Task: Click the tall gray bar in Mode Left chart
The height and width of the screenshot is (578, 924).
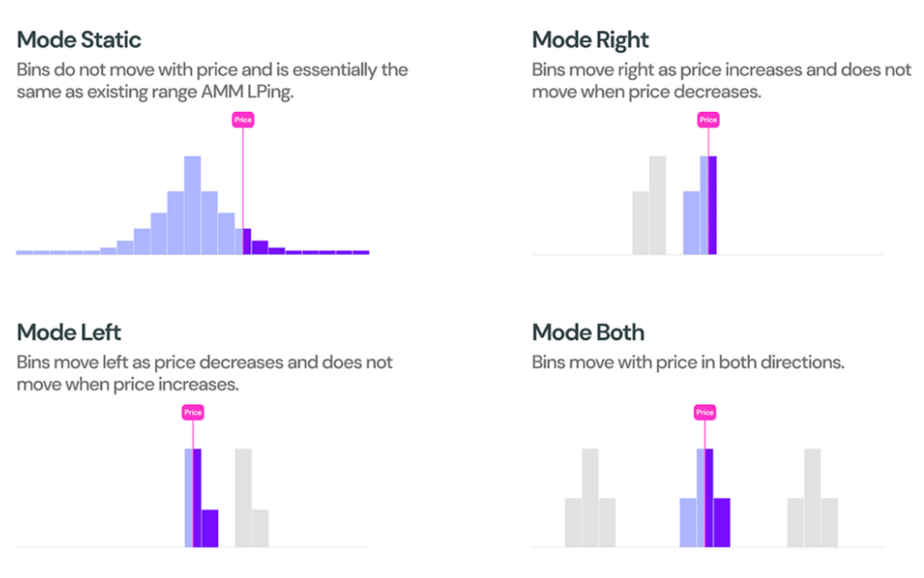Action: [243, 498]
